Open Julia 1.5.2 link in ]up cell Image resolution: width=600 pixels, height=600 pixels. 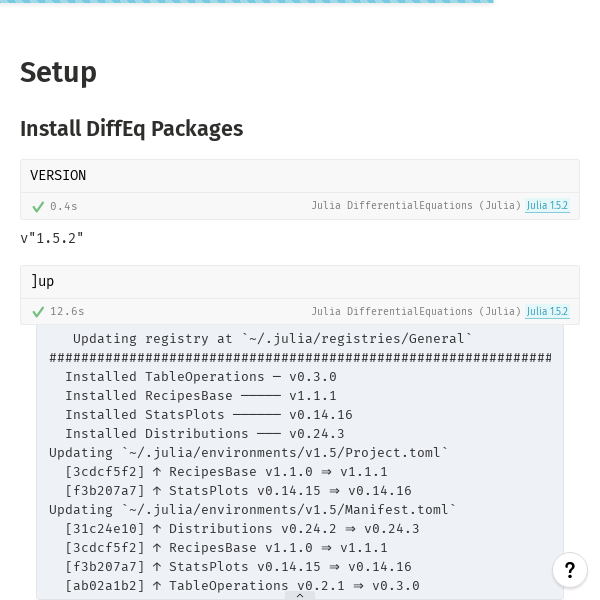[547, 311]
